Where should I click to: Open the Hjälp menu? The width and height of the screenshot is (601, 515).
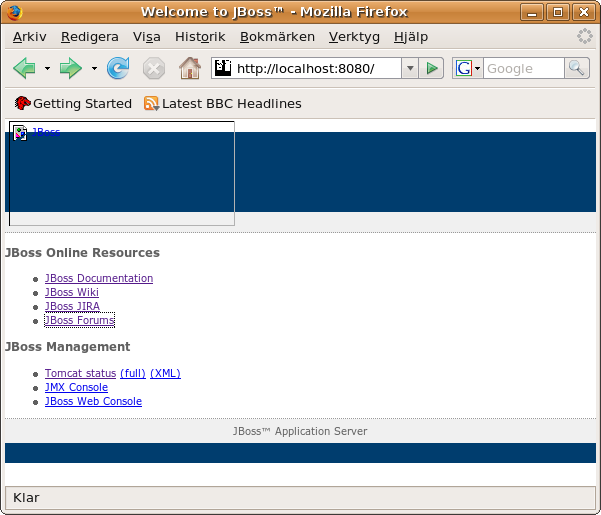pos(411,37)
